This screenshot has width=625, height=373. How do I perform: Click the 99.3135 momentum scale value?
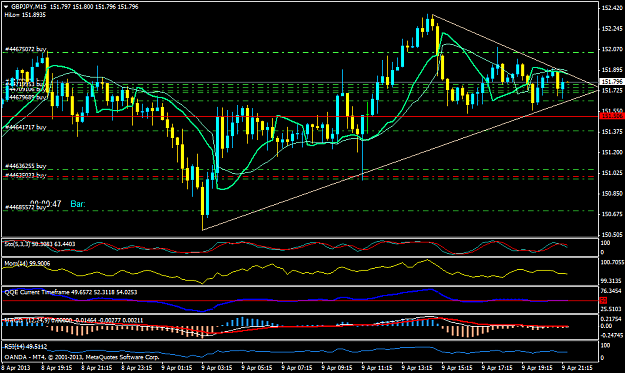click(612, 281)
